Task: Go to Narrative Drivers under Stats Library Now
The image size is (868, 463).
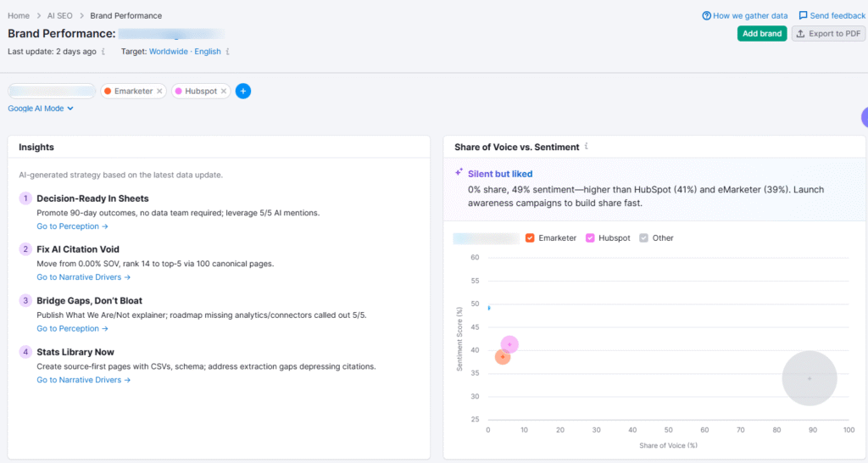Action: click(x=83, y=380)
